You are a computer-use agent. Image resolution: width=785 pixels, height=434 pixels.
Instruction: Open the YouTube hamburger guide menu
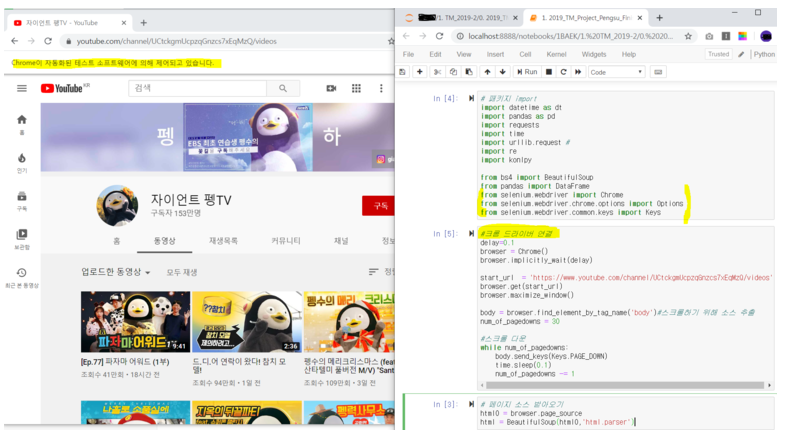(22, 88)
